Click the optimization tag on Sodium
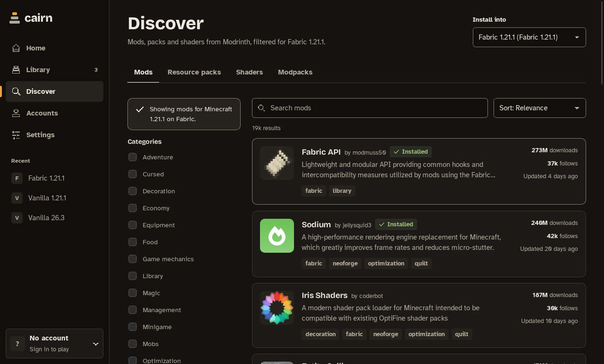Viewport: 604px width, 364px height. pyautogui.click(x=386, y=264)
